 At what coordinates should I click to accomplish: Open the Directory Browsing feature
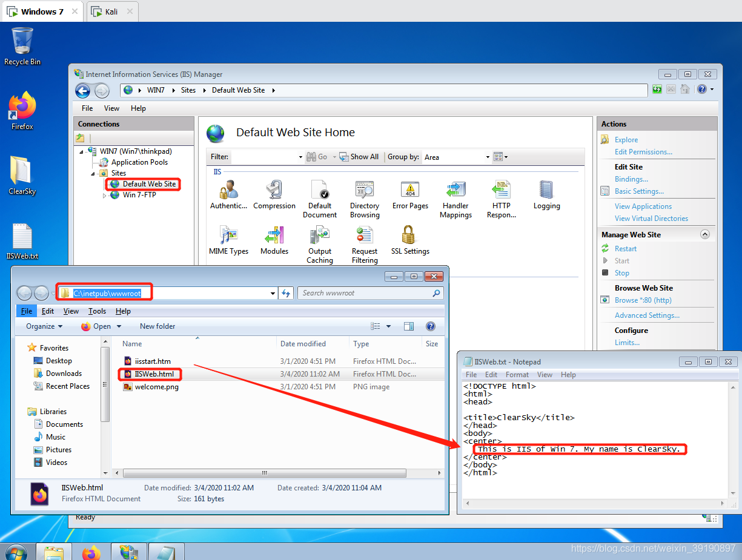(x=365, y=199)
